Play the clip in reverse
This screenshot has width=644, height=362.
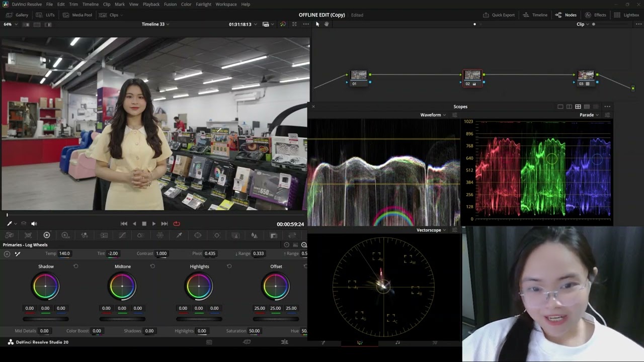pyautogui.click(x=134, y=224)
